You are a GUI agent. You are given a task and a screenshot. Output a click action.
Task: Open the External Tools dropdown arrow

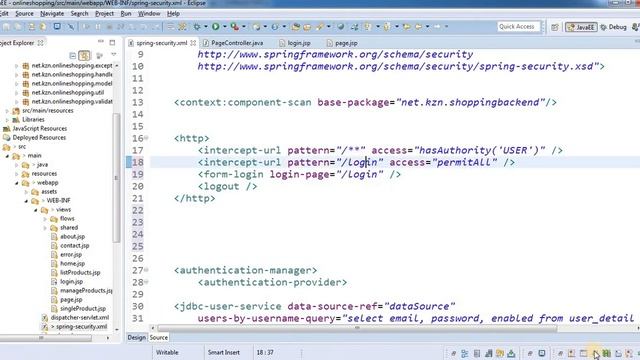pos(244,27)
